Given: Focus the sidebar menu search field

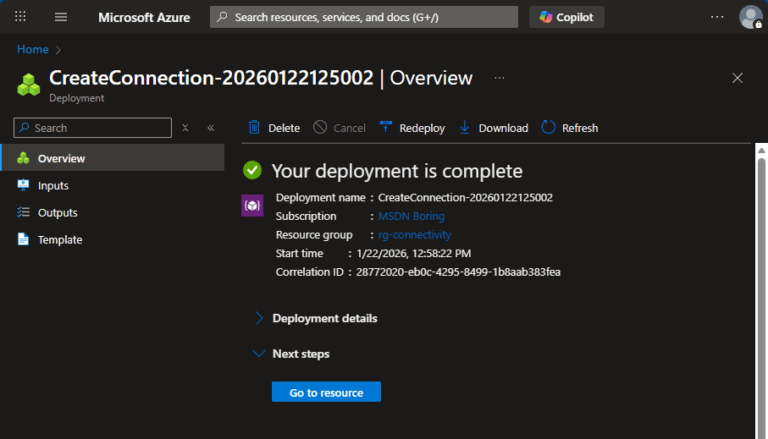Looking at the screenshot, I should click(93, 128).
